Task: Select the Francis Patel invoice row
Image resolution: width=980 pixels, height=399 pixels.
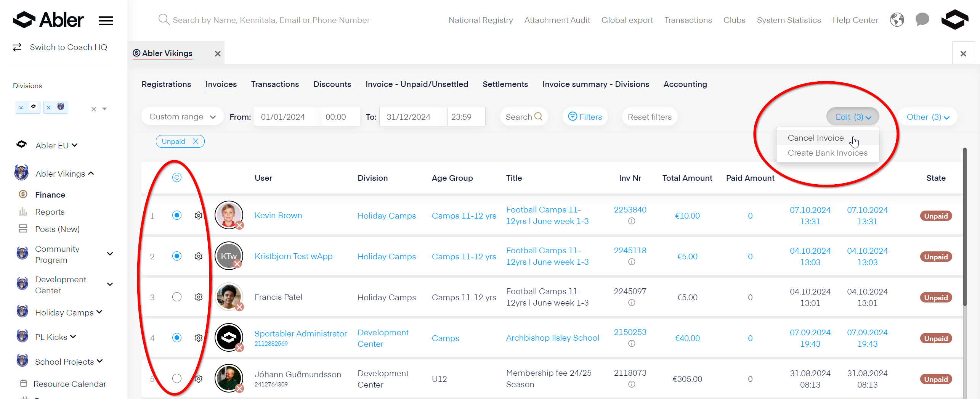Action: pos(177,297)
